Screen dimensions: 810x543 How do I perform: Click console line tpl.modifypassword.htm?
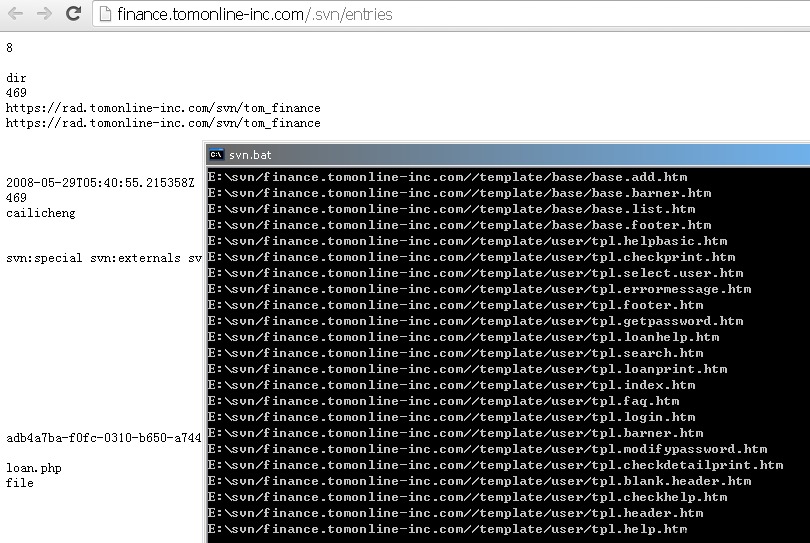click(x=488, y=449)
